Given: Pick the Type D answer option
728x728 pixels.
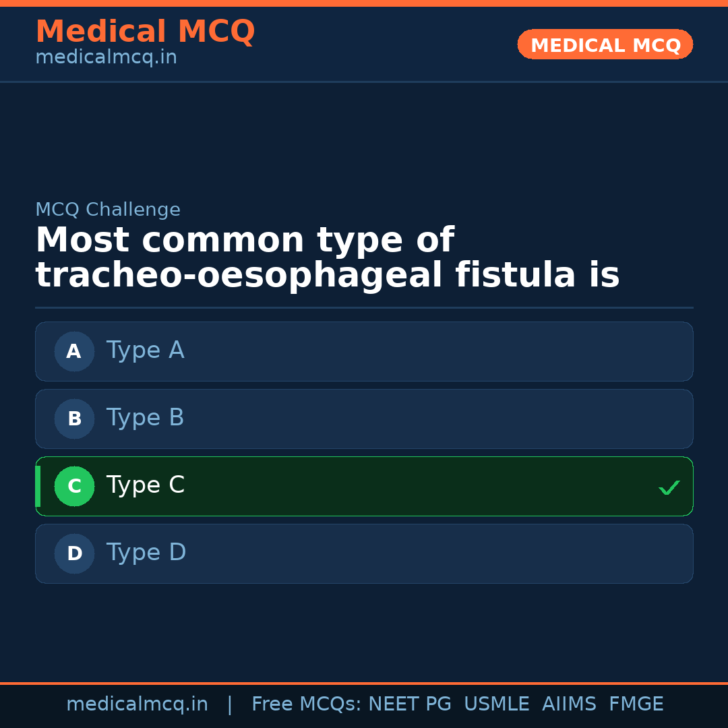Looking at the screenshot, I should point(364,553).
